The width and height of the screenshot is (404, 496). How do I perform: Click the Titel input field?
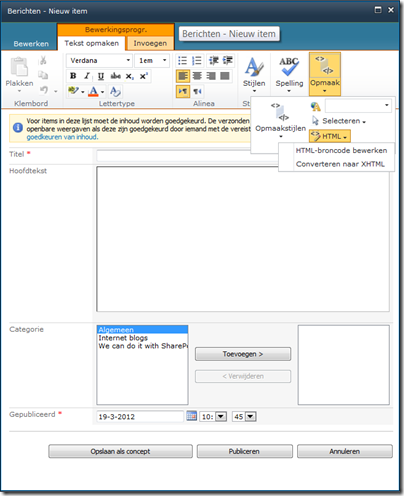tap(187, 156)
